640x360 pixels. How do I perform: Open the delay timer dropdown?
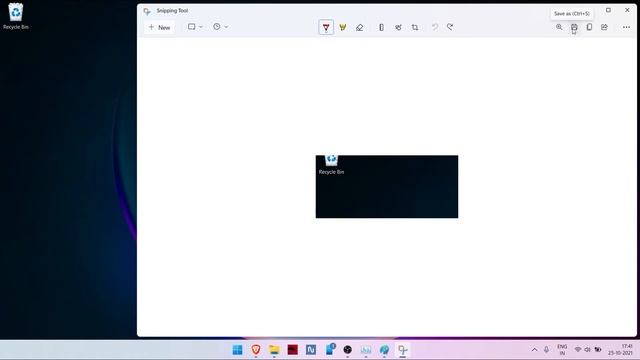pos(220,27)
